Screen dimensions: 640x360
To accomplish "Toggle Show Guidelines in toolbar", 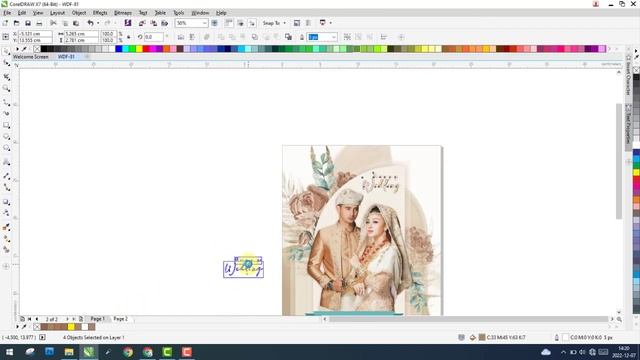I will 252,23.
